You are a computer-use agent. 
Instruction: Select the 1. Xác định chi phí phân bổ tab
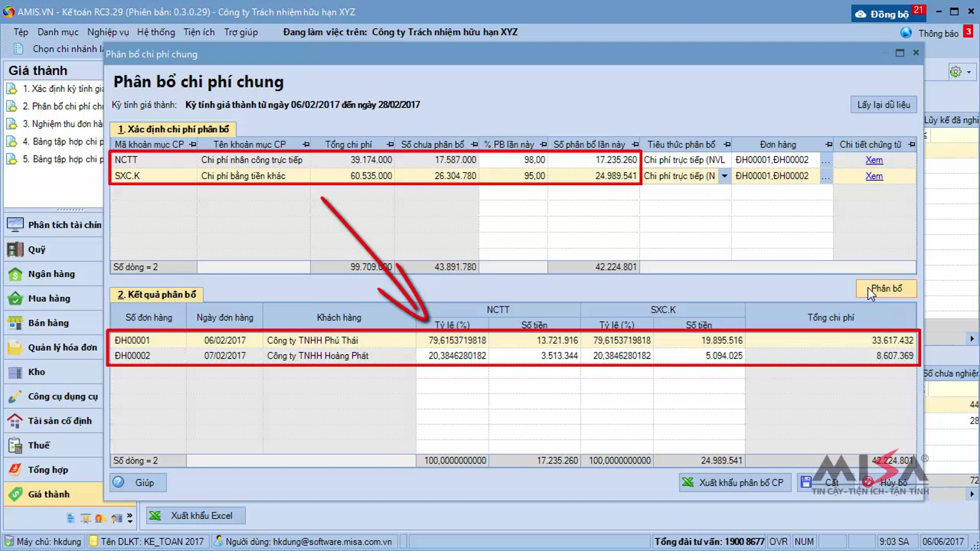point(173,129)
